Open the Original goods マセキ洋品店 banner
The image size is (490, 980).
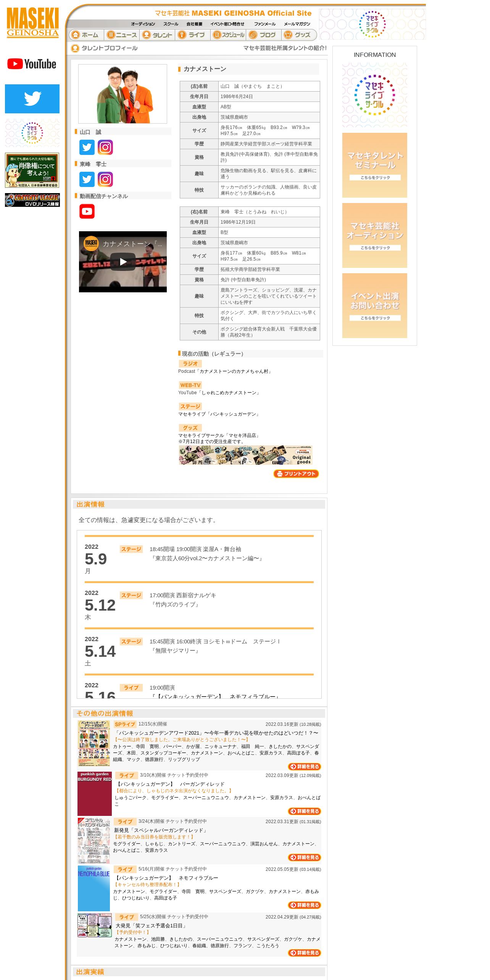coord(246,455)
